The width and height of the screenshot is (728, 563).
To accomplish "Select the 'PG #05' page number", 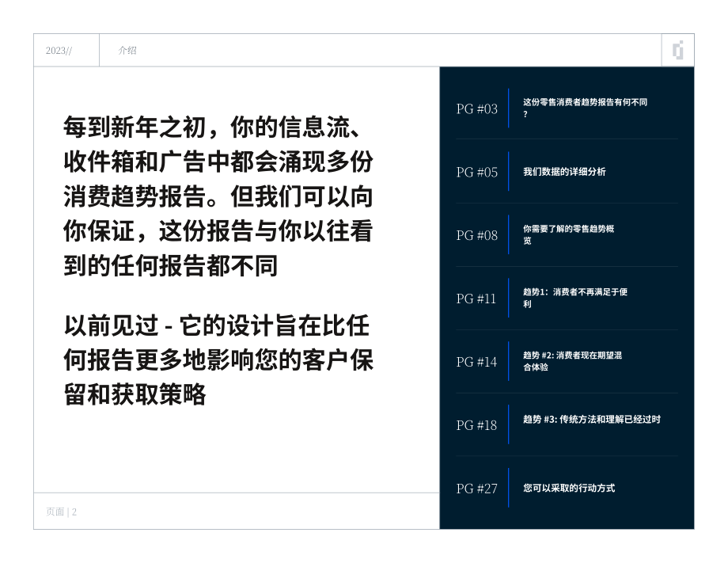I will (x=477, y=173).
